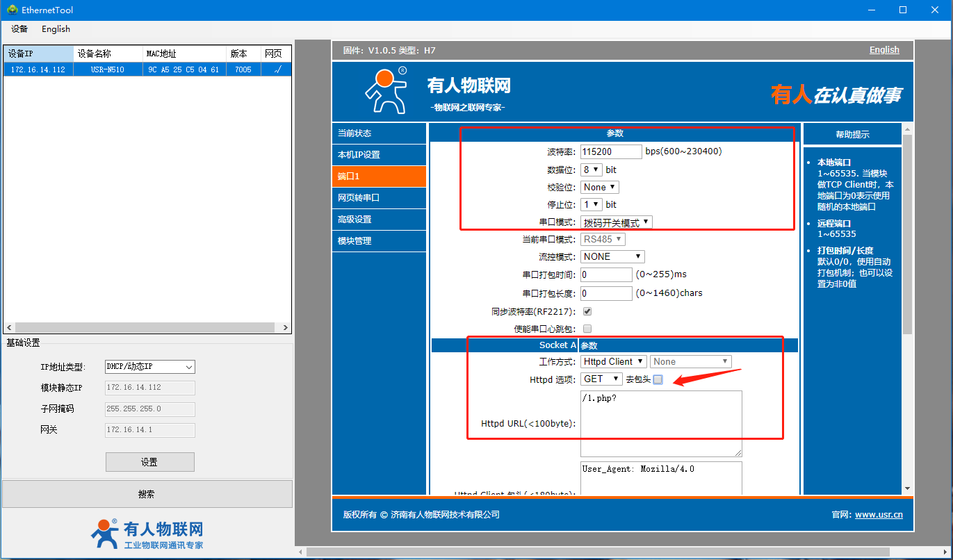
Task: Expand the 工作方式 Httpd Client dropdown
Action: click(614, 361)
